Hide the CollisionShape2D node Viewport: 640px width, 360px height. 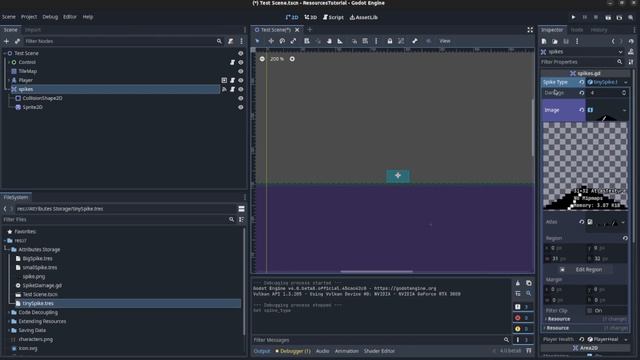(241, 98)
